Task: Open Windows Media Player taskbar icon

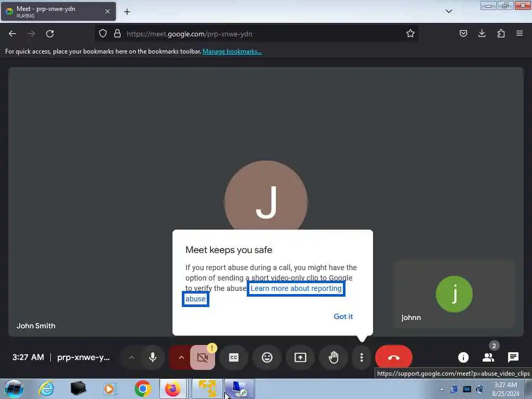Action: click(109, 389)
